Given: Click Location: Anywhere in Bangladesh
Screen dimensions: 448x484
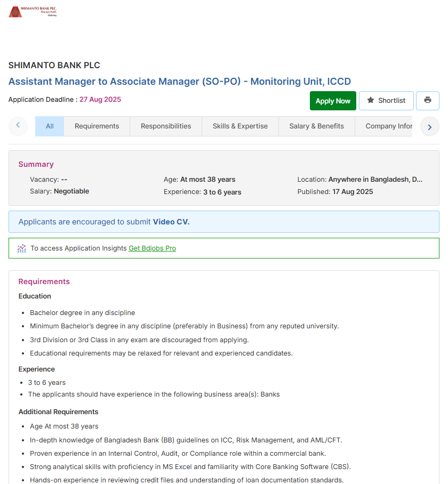Looking at the screenshot, I should (359, 180).
